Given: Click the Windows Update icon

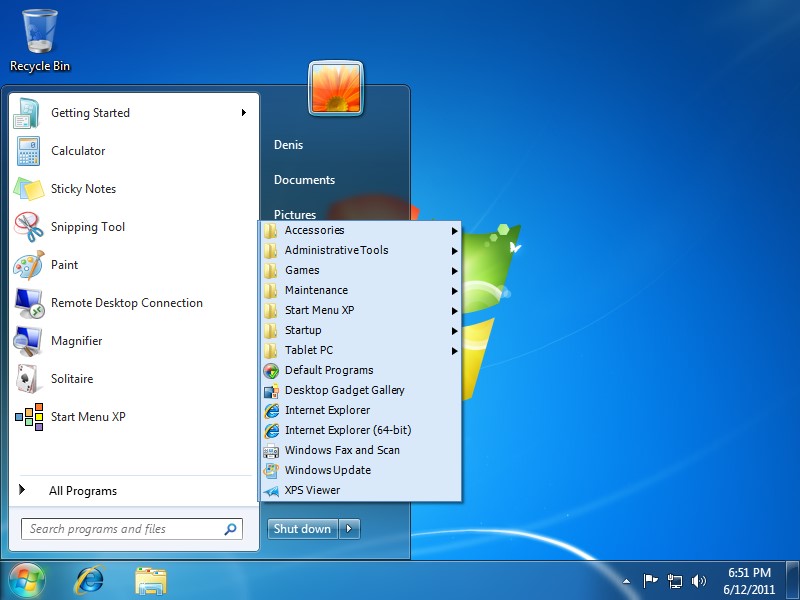Looking at the screenshot, I should (x=271, y=470).
